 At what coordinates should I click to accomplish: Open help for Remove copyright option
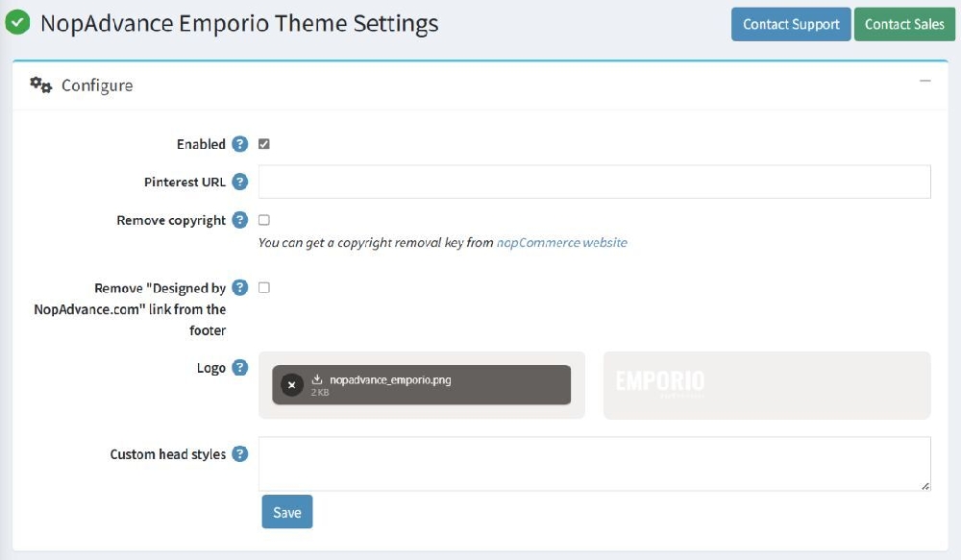coord(242,220)
